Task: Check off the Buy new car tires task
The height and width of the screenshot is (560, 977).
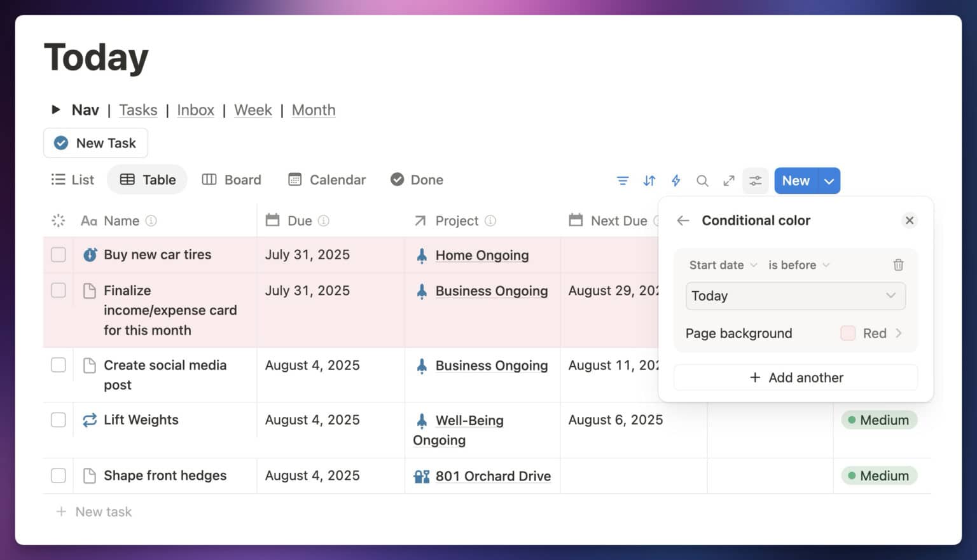Action: point(58,254)
